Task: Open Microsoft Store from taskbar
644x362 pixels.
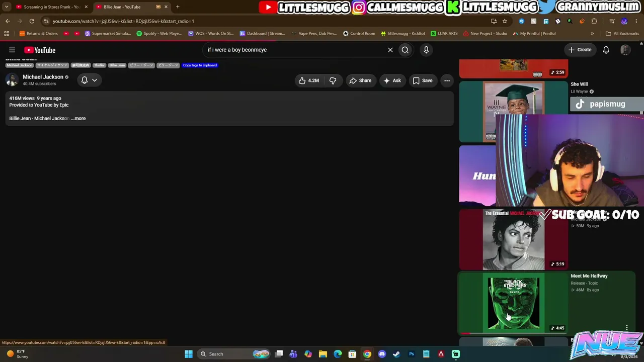Action: click(353, 354)
